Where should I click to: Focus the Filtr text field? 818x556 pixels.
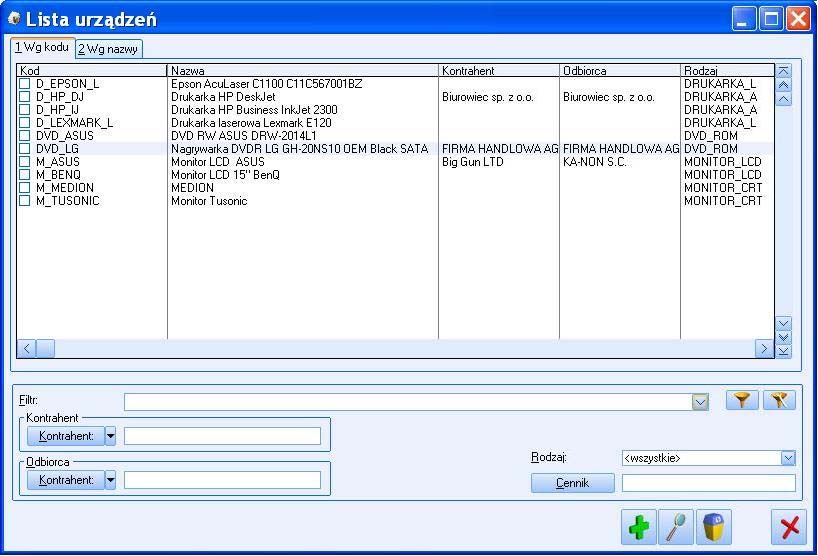point(408,402)
